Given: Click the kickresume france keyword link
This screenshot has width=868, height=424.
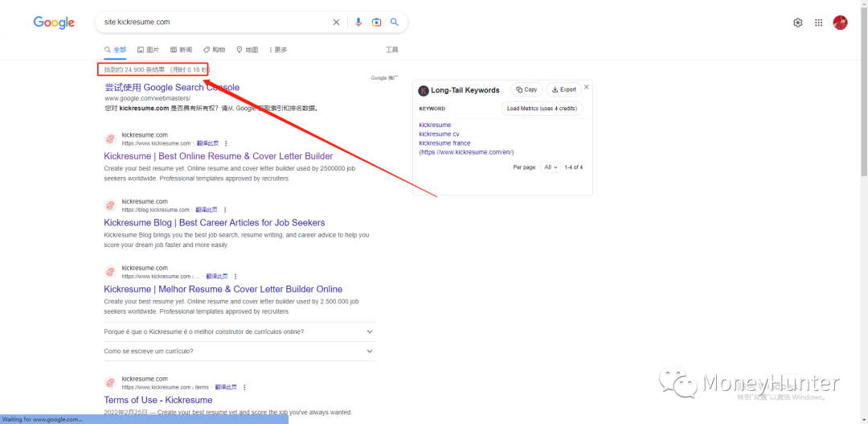Looking at the screenshot, I should pyautogui.click(x=444, y=143).
